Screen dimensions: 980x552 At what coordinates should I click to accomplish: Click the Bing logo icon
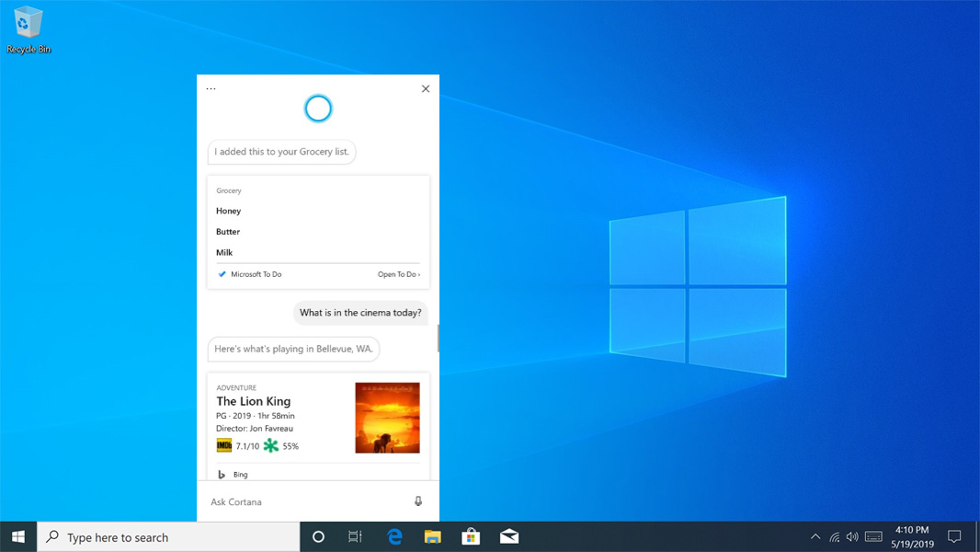[222, 475]
